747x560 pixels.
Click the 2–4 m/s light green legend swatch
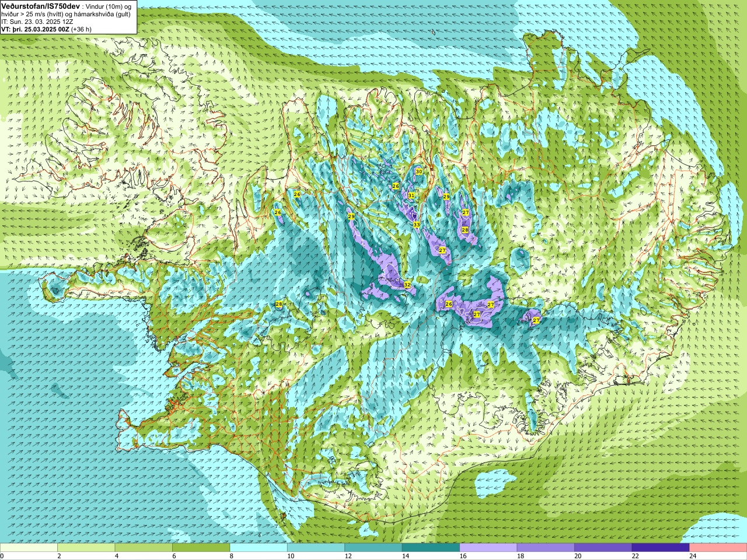[x=86, y=548]
